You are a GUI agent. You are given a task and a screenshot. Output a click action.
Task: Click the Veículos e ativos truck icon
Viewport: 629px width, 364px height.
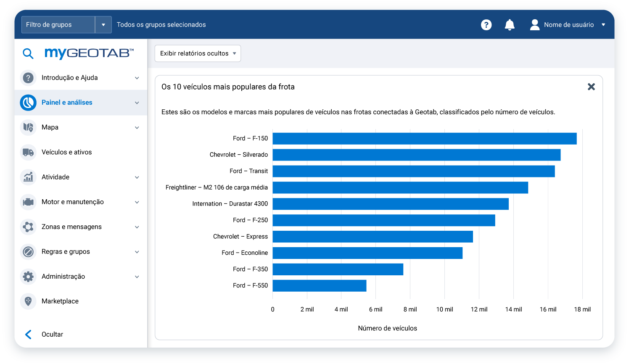click(x=28, y=152)
